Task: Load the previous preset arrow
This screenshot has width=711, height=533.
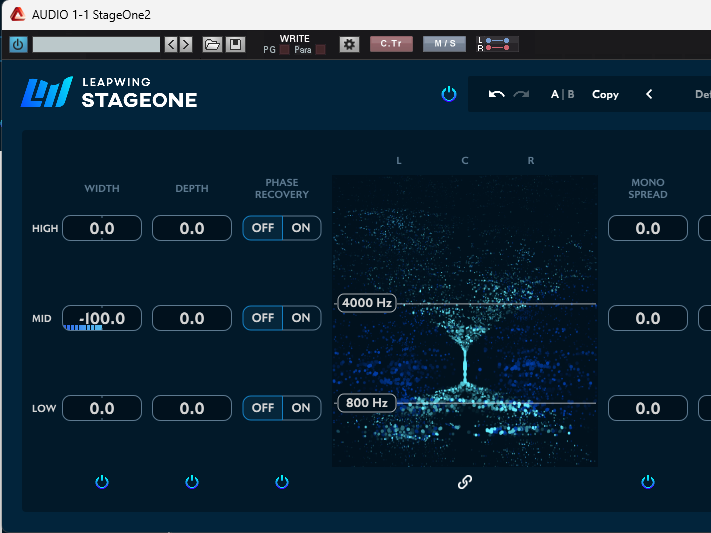Action: tap(171, 44)
